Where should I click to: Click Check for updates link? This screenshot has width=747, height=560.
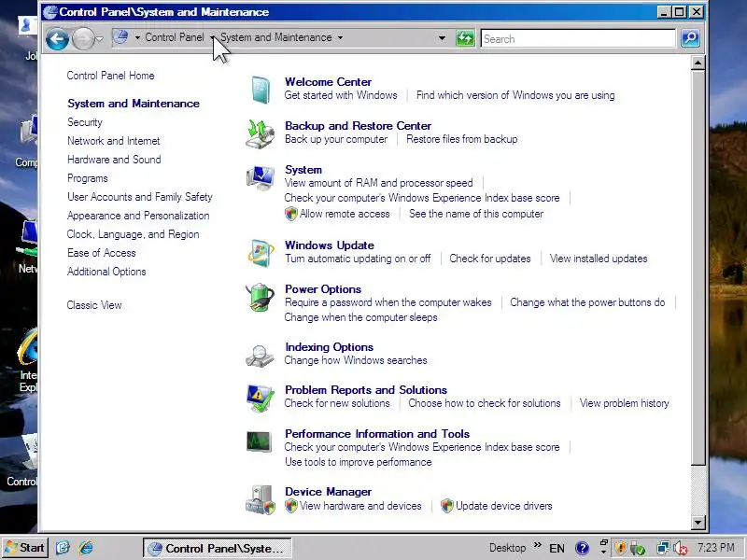pos(489,259)
